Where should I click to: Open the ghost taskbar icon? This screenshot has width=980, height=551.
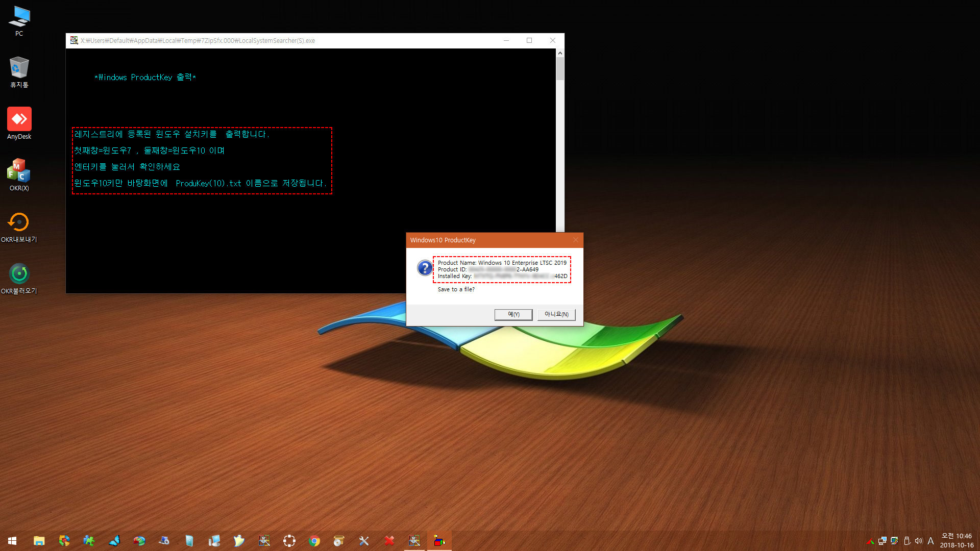[x=239, y=541]
